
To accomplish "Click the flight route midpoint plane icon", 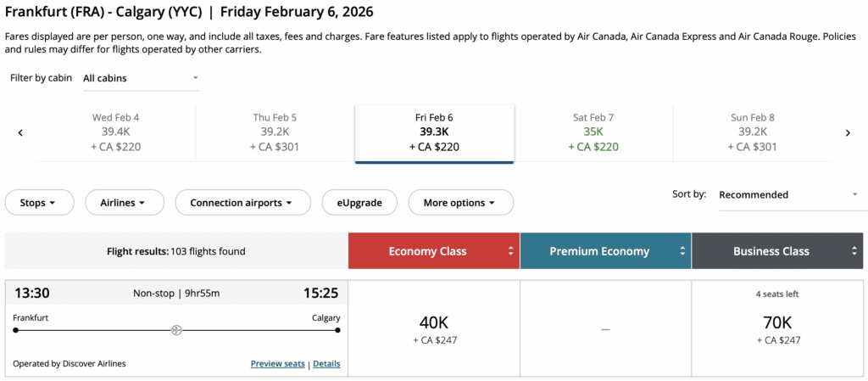I will (176, 330).
